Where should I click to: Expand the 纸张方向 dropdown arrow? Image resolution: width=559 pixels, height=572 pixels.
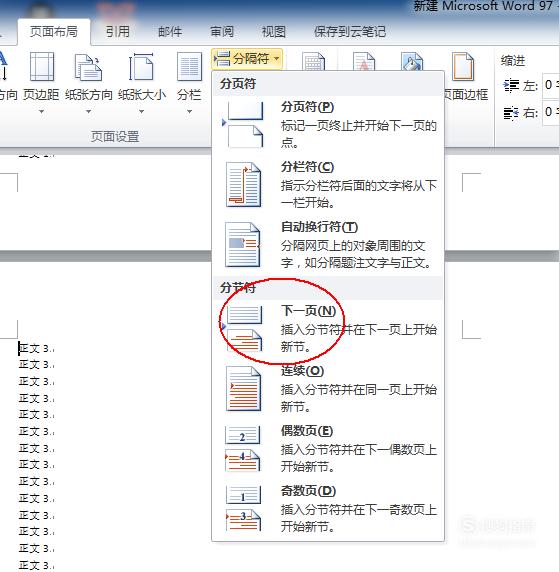pyautogui.click(x=88, y=111)
